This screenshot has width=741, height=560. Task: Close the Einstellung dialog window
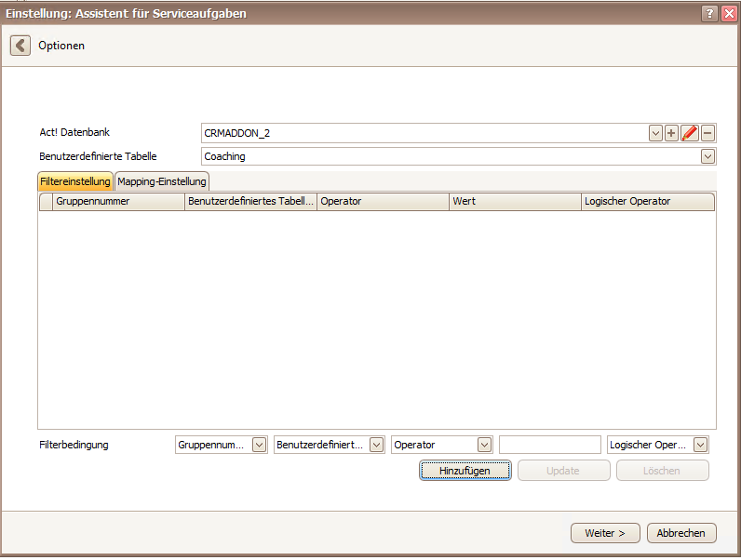coord(729,14)
